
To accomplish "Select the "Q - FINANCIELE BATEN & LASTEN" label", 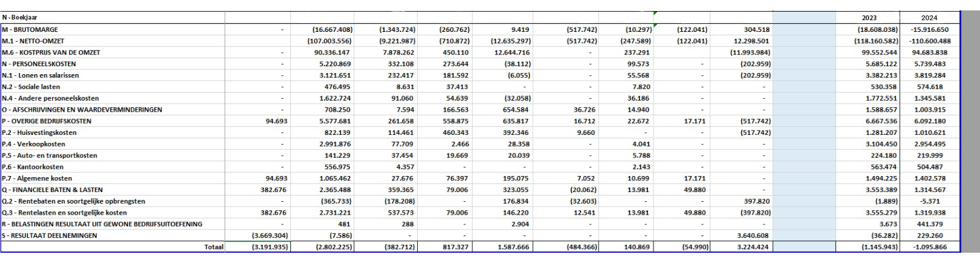I will point(52,190).
